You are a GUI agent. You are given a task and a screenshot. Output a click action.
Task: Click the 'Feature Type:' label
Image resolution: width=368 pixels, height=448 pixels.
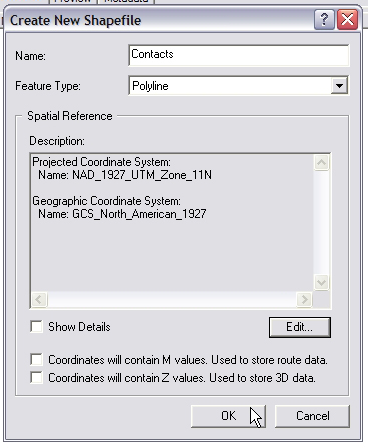coord(48,86)
